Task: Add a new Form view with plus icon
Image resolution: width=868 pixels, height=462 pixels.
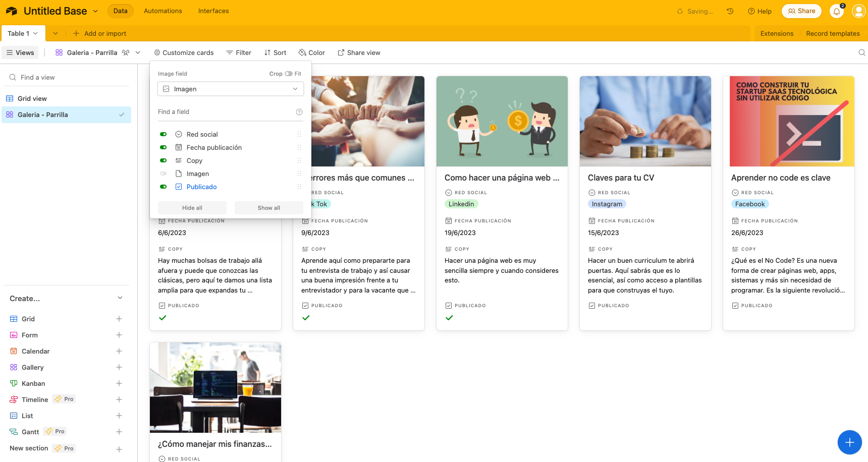Action: pos(119,335)
